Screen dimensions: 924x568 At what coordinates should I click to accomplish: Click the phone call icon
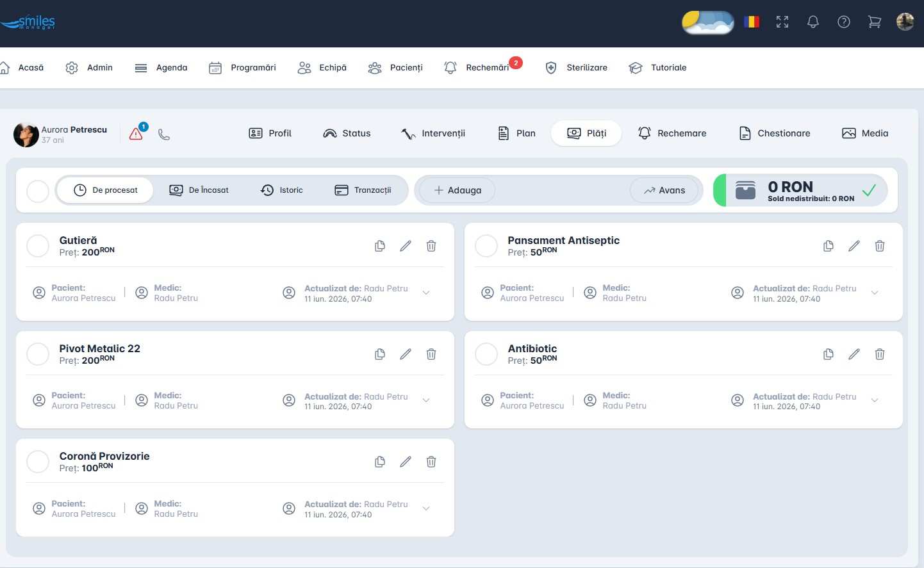tap(164, 134)
